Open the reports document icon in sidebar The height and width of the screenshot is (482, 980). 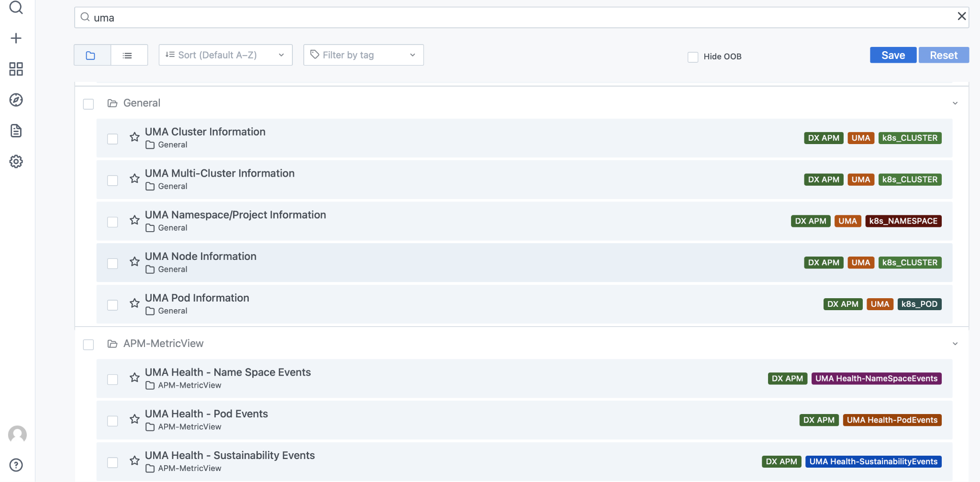coord(16,131)
